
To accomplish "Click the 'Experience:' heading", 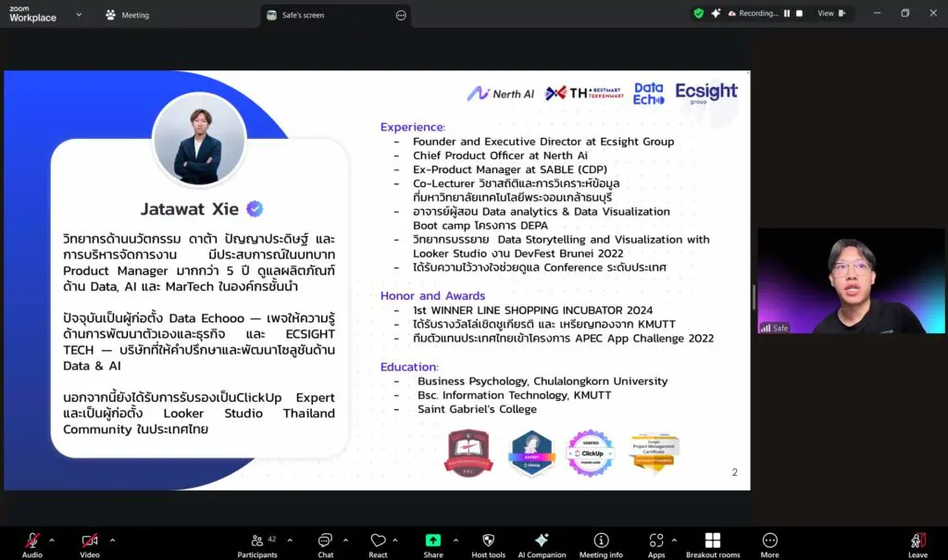I will [x=412, y=127].
